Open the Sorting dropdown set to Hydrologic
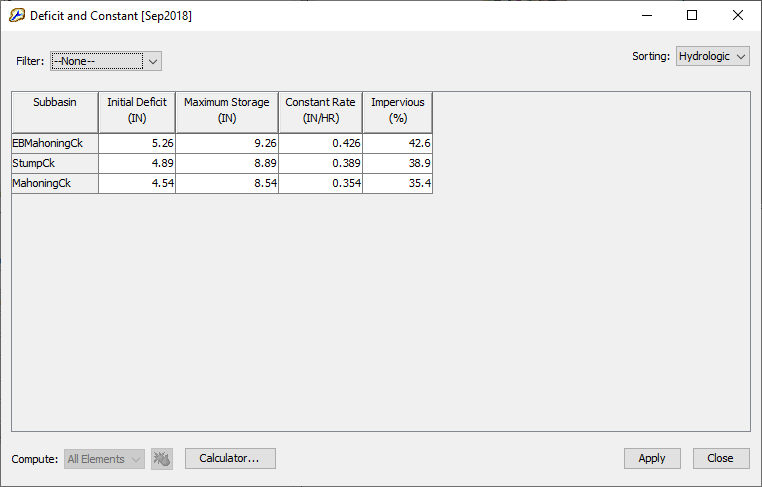762x487 pixels. pos(712,56)
